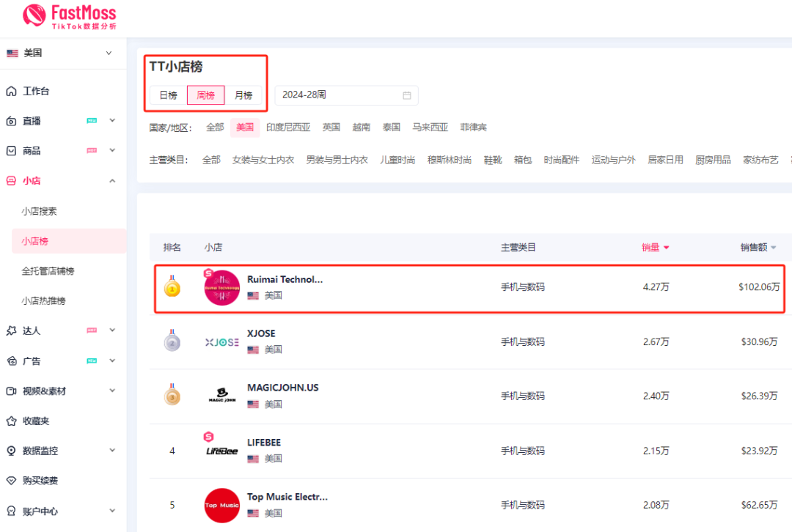Filter country by 美国

pyautogui.click(x=245, y=128)
